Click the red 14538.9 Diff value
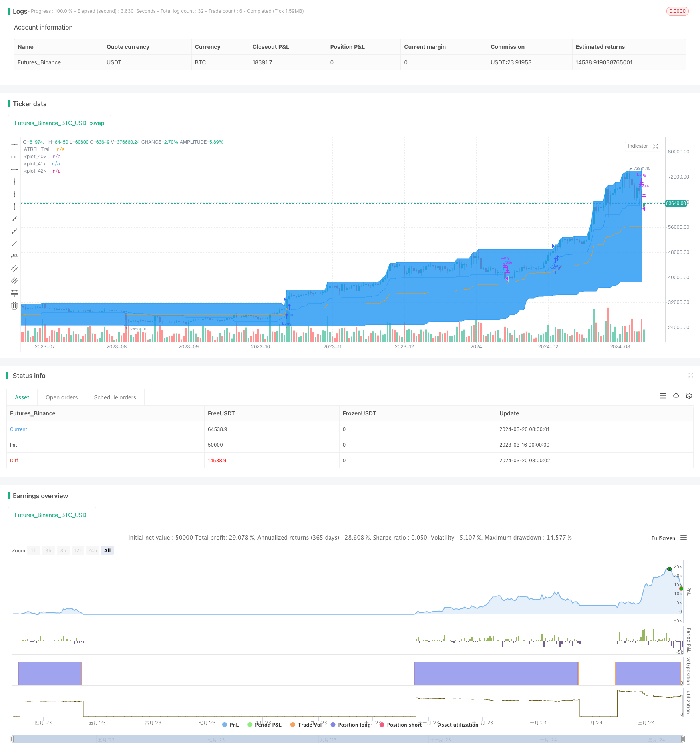Viewport: 700px width, 755px height. click(x=217, y=461)
